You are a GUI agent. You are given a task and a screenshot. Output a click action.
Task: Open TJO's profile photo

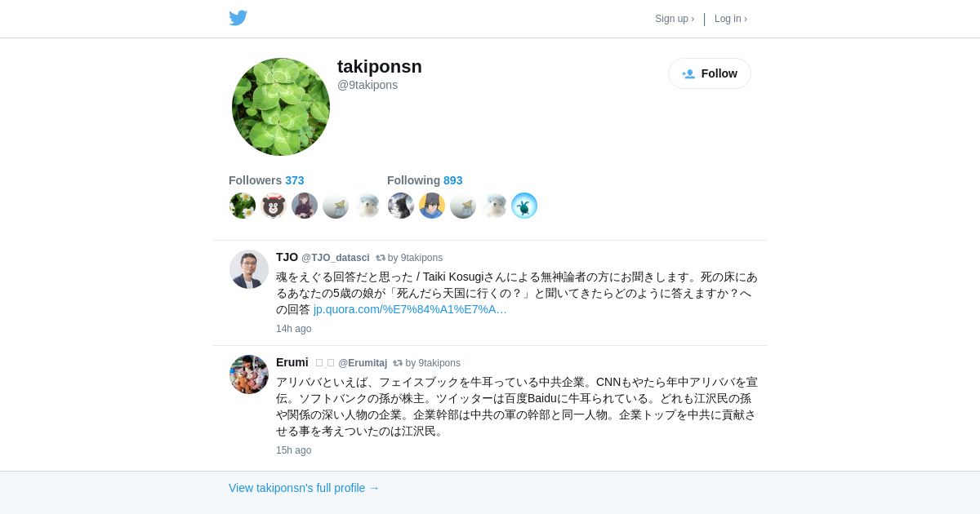(x=249, y=269)
